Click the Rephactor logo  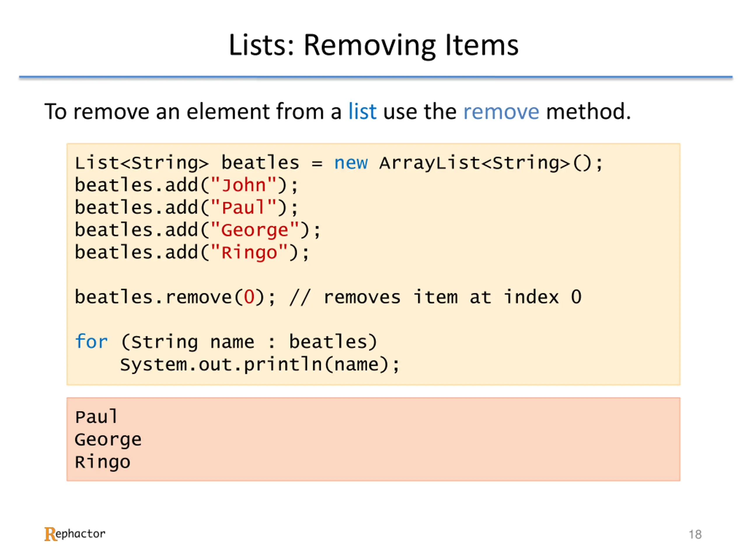(x=75, y=534)
